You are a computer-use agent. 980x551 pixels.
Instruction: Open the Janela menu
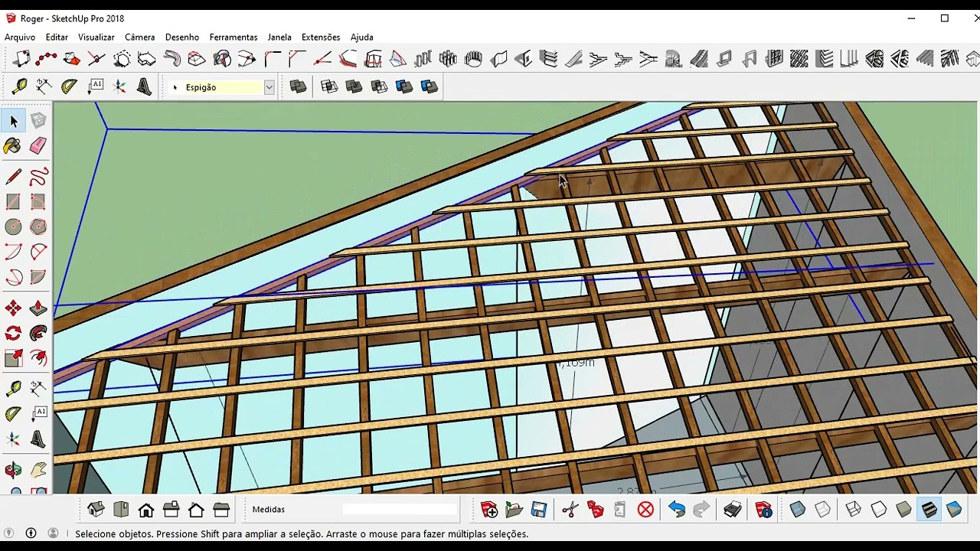tap(279, 37)
